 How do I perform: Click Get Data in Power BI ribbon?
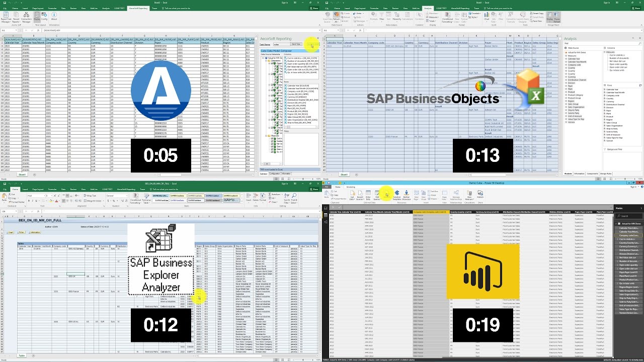pyautogui.click(x=352, y=195)
